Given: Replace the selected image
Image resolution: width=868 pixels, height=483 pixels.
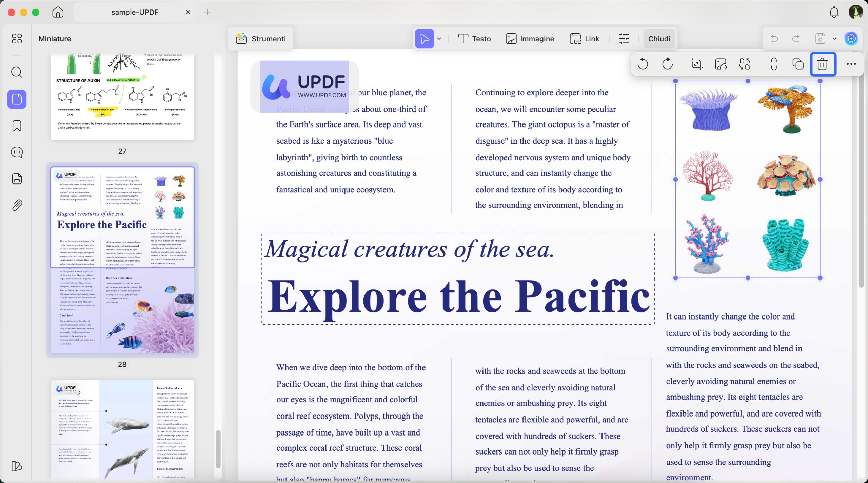Looking at the screenshot, I should pos(745,64).
